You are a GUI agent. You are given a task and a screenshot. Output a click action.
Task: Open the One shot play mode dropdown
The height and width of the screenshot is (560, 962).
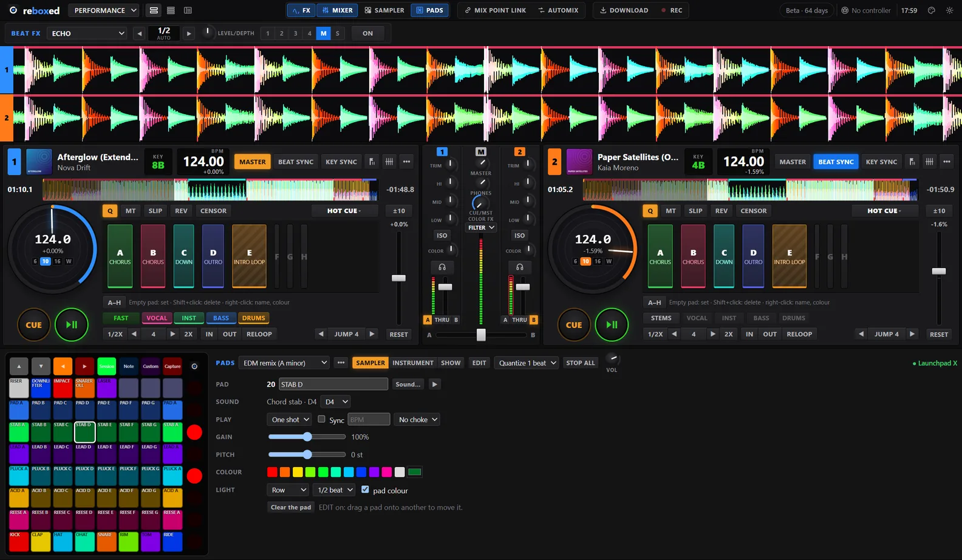point(289,420)
